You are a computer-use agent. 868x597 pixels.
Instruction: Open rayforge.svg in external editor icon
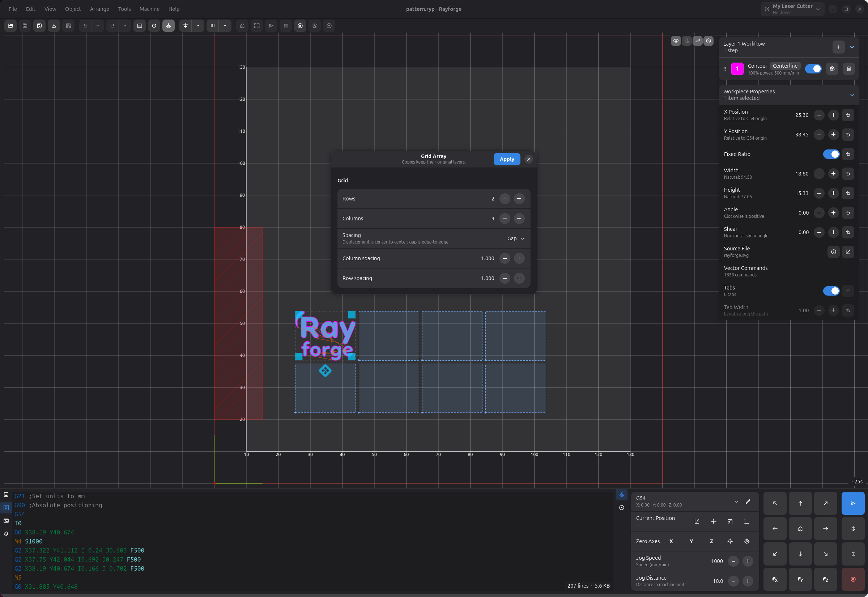point(848,252)
